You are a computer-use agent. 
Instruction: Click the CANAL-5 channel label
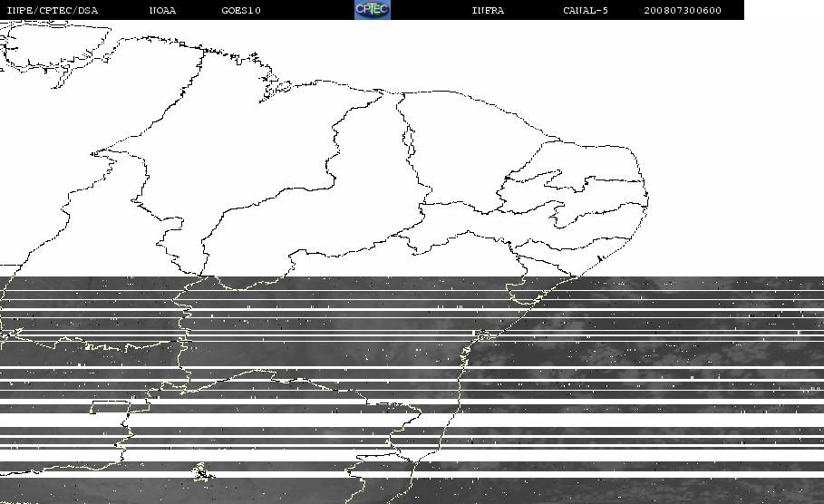[586, 11]
